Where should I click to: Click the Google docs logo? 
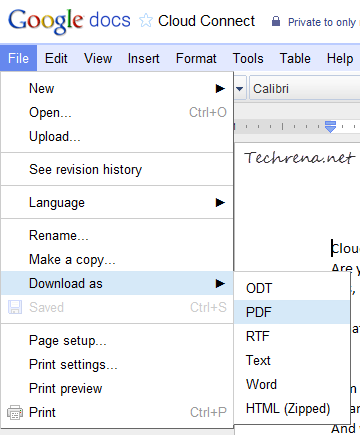pos(69,21)
